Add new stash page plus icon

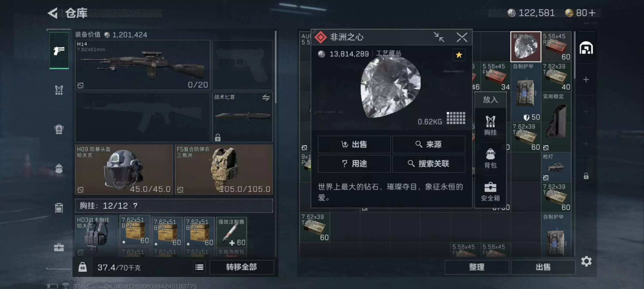pos(586,79)
